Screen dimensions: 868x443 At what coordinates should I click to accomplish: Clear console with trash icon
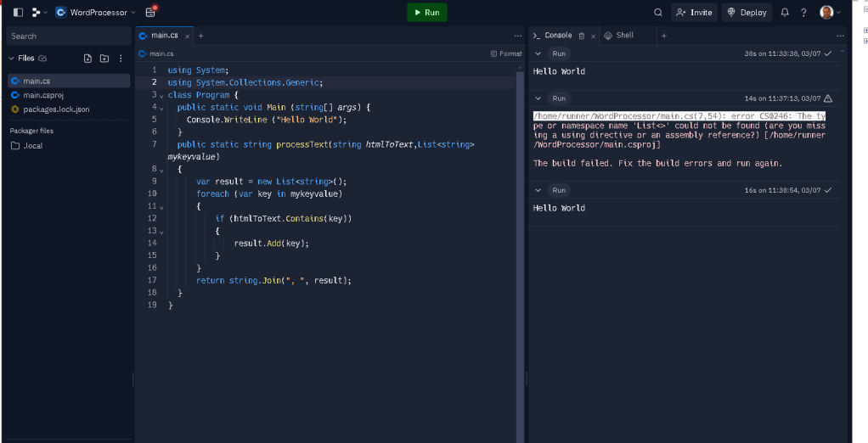[582, 36]
